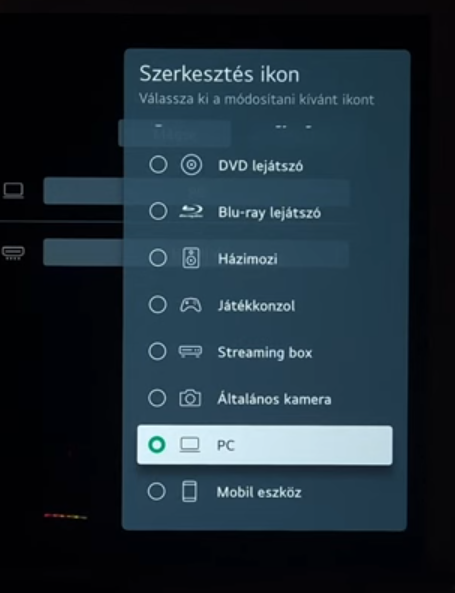Select the DVD lejátszó radio button

[x=158, y=165]
